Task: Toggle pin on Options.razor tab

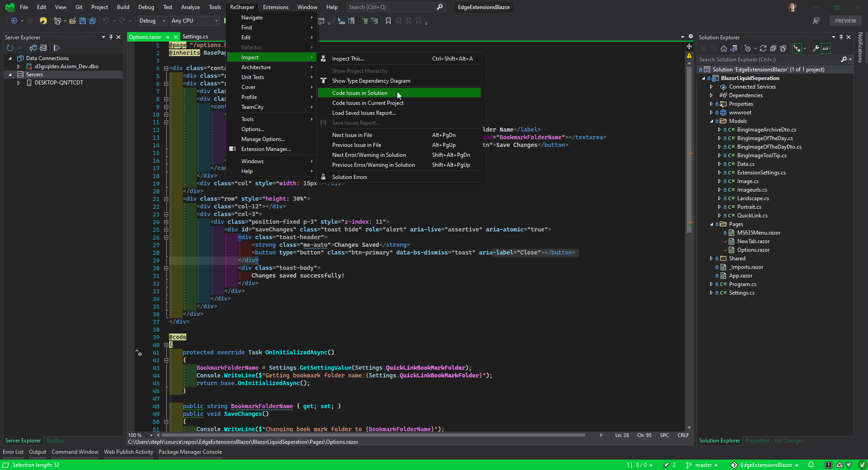Action: click(x=167, y=37)
